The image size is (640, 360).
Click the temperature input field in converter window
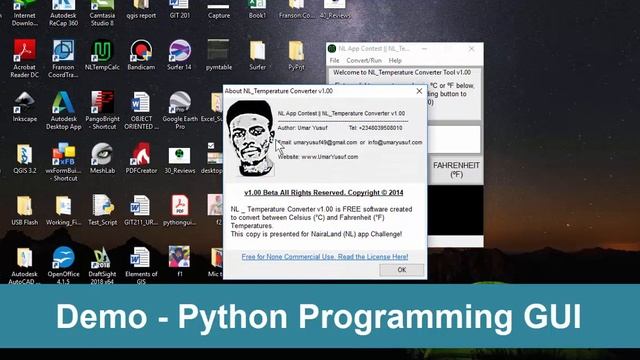[x=454, y=139]
